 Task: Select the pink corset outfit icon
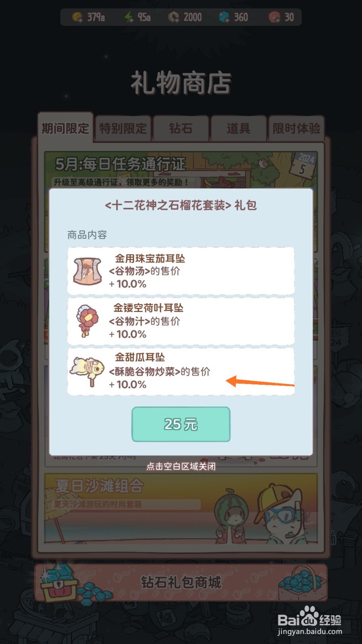[x=88, y=271]
